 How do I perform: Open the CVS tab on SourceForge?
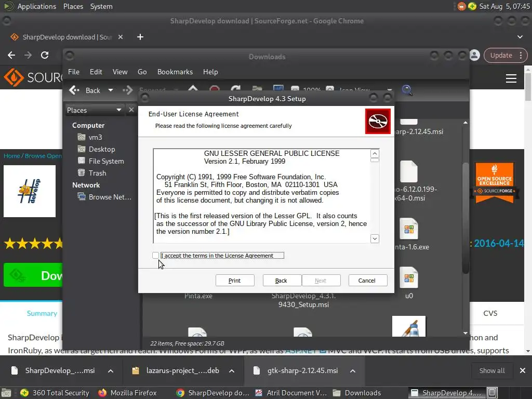[x=490, y=313]
